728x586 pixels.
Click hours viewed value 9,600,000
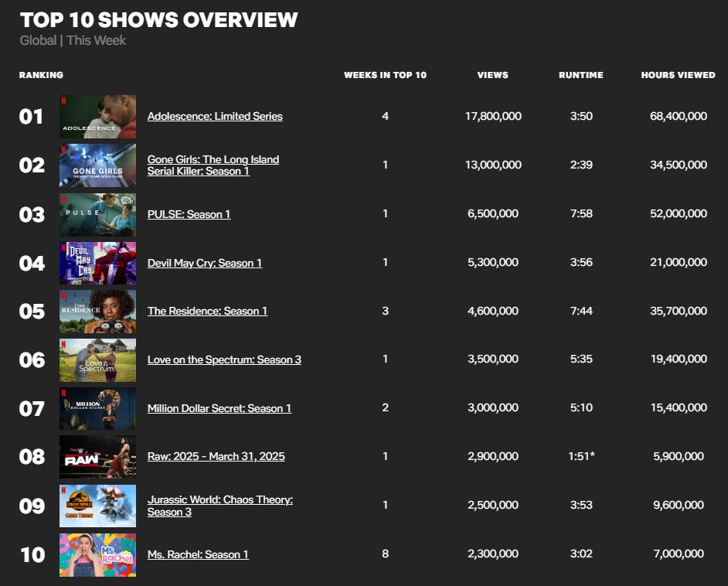[x=679, y=505]
